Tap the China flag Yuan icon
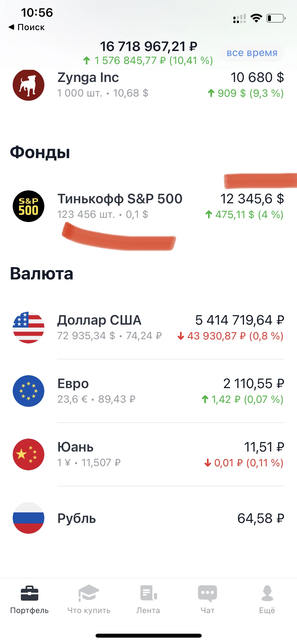Viewport: 297px width, 644px height. tap(29, 454)
